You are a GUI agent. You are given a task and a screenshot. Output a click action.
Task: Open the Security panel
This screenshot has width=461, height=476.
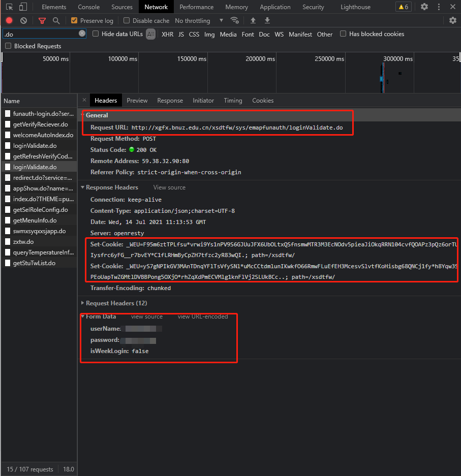pyautogui.click(x=313, y=7)
